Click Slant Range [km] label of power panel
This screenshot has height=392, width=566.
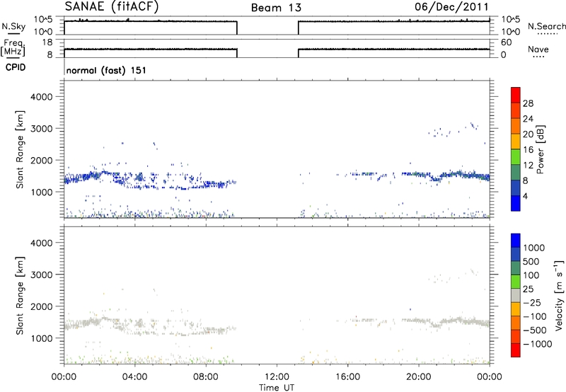click(20, 149)
